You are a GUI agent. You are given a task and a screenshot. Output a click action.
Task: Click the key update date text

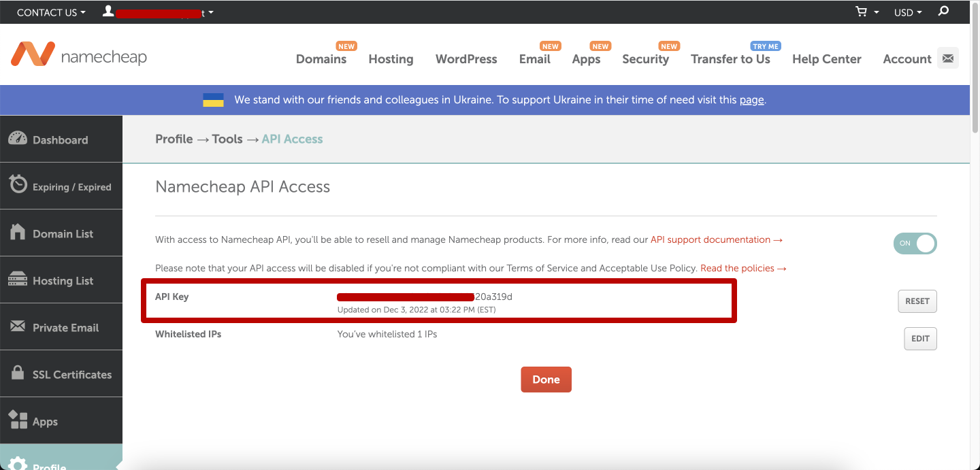tap(416, 310)
